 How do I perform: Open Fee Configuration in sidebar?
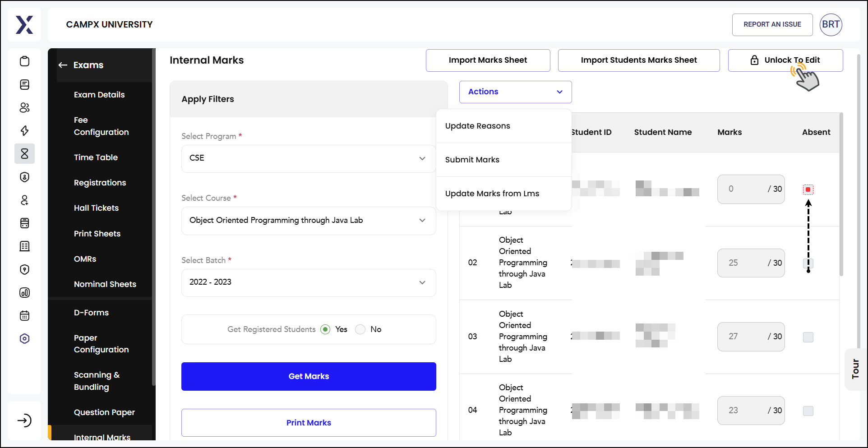point(101,126)
